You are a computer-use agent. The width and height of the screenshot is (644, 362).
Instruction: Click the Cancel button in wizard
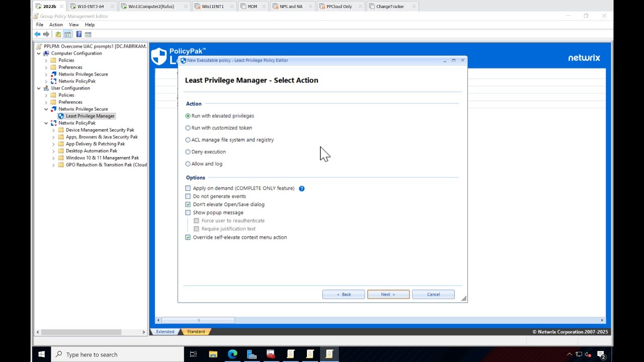point(433,295)
